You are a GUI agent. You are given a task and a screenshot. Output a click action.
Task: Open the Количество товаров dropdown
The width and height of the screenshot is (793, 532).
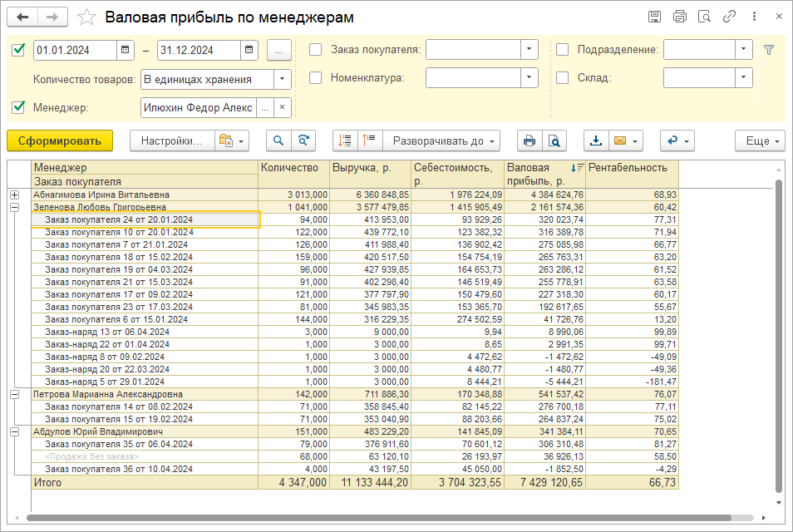point(283,79)
